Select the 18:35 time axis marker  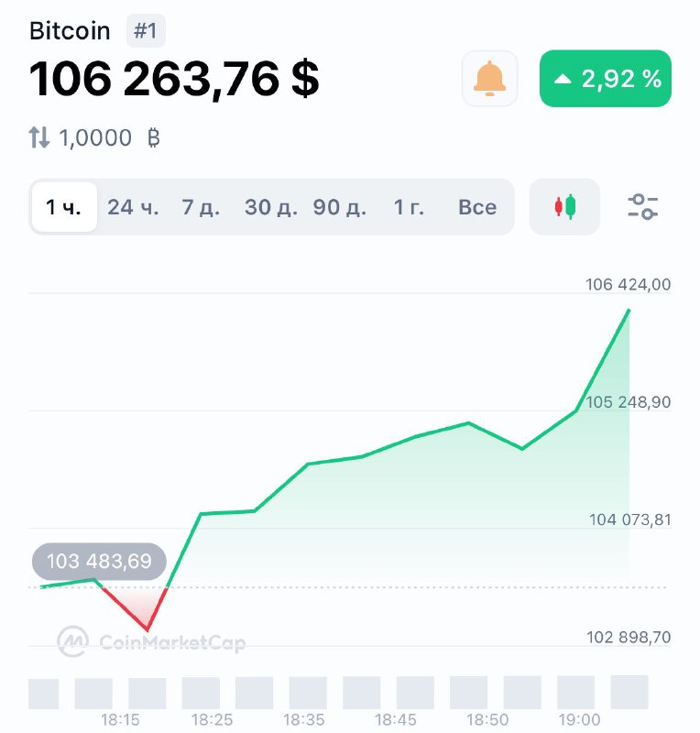point(304,720)
